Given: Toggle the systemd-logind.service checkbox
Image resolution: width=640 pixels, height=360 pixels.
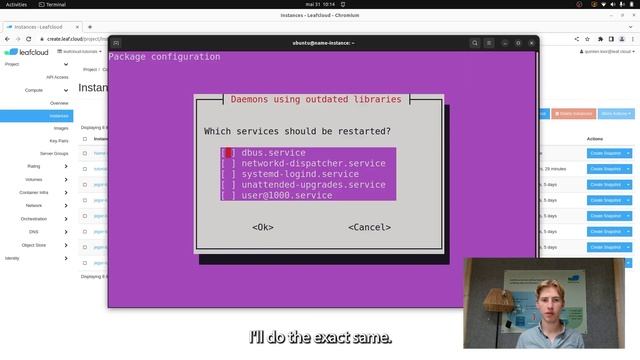Looking at the screenshot, I should [x=228, y=174].
